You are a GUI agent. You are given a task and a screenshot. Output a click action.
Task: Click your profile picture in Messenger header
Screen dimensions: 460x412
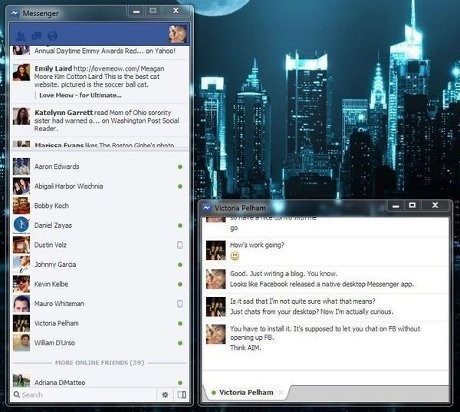point(178,34)
